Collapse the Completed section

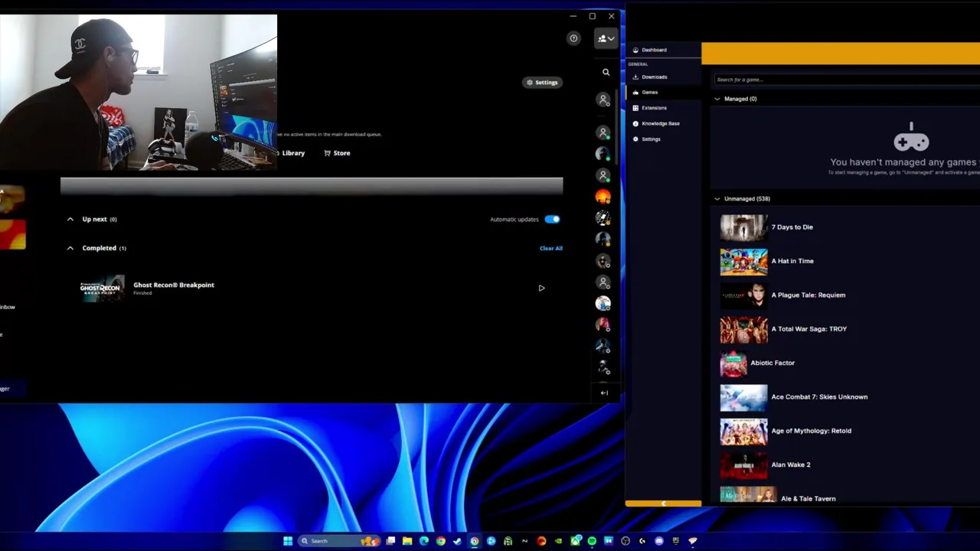(x=70, y=248)
